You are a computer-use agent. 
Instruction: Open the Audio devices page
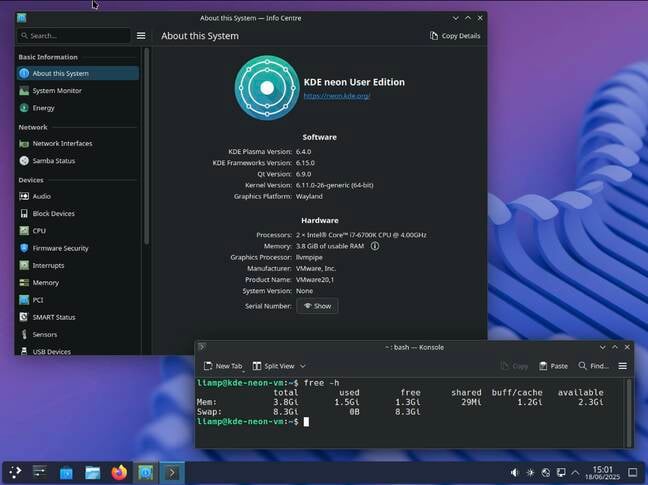click(78, 196)
